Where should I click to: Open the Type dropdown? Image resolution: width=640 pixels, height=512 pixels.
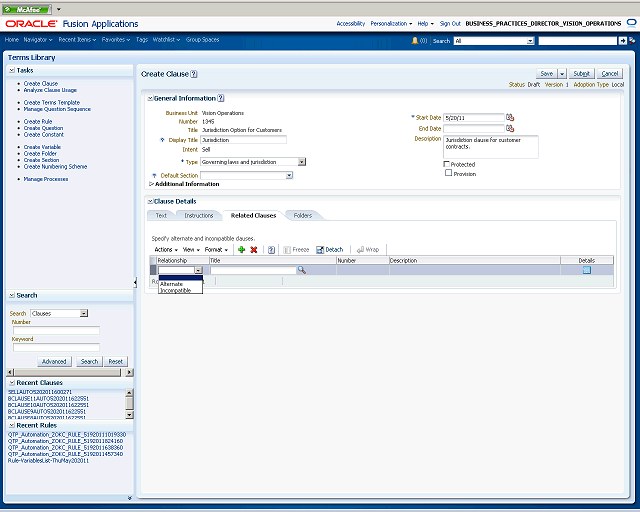click(x=301, y=162)
